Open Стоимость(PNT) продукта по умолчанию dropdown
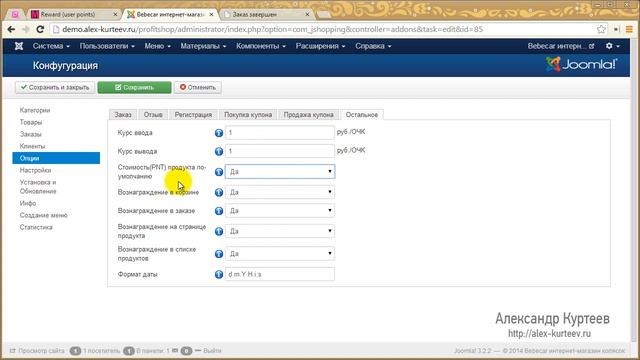Viewport: 640px width, 360px height. [280, 171]
